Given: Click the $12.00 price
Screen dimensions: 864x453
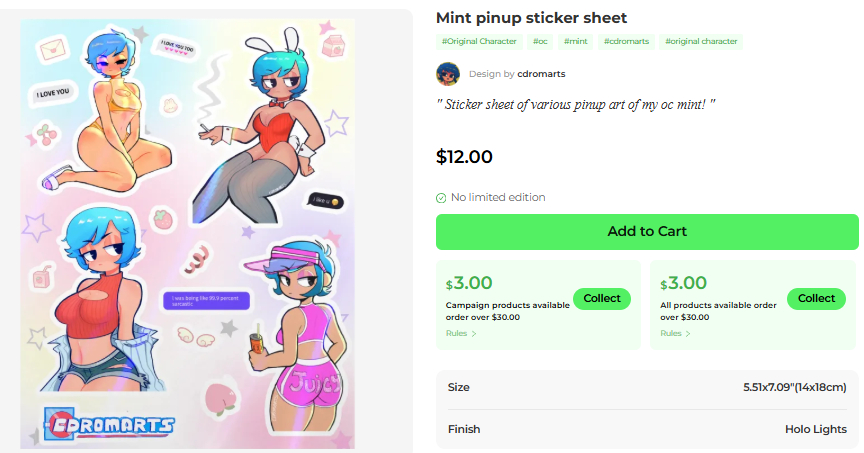Looking at the screenshot, I should coord(465,157).
